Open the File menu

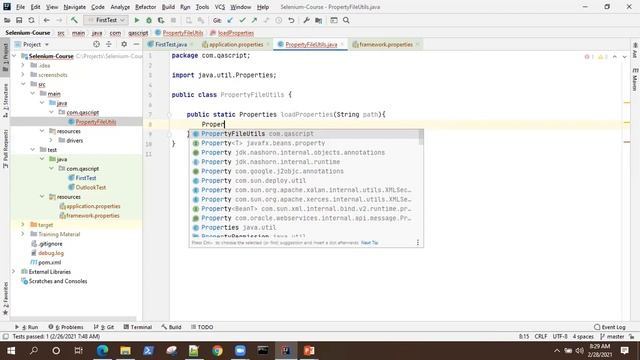[20, 7]
